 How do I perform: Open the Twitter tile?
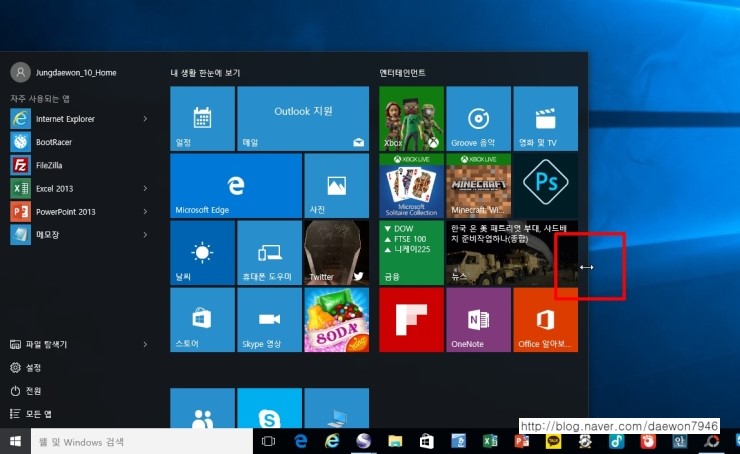336,253
